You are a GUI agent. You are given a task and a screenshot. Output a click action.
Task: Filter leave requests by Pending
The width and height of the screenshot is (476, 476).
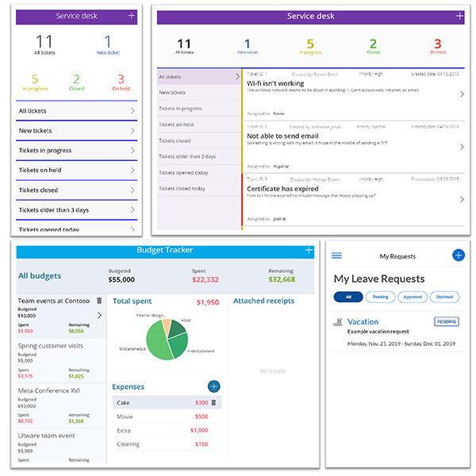point(380,297)
